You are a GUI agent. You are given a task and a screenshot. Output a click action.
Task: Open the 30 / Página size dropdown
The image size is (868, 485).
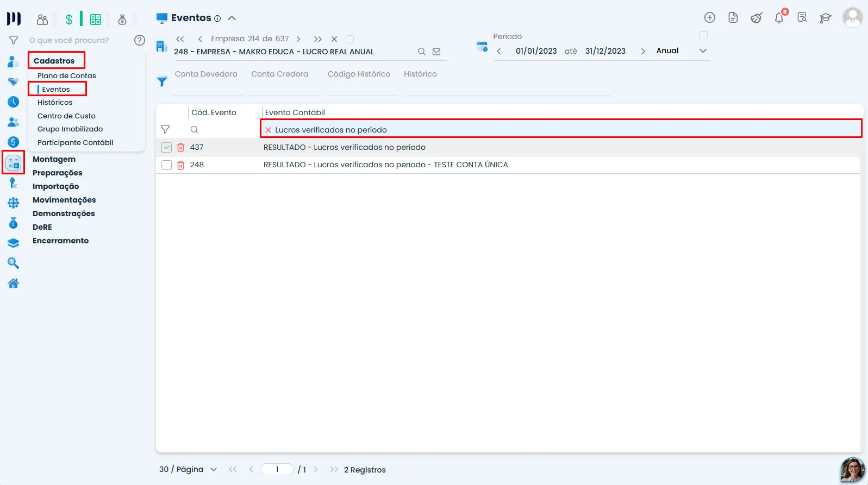point(188,469)
